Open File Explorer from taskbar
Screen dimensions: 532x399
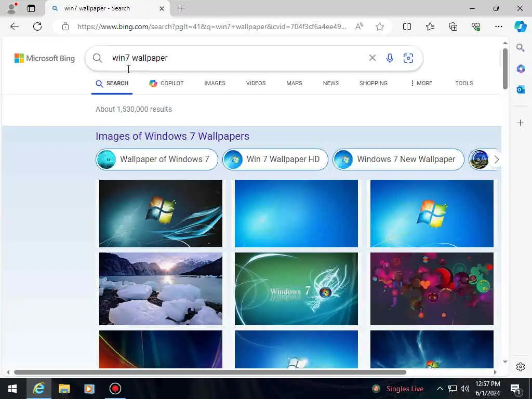(x=64, y=389)
